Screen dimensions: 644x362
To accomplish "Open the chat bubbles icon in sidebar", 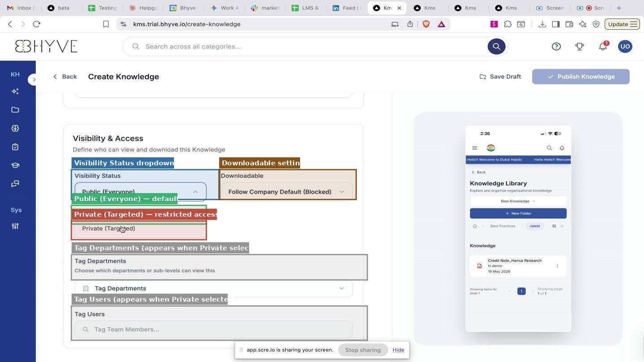I will pos(15,184).
